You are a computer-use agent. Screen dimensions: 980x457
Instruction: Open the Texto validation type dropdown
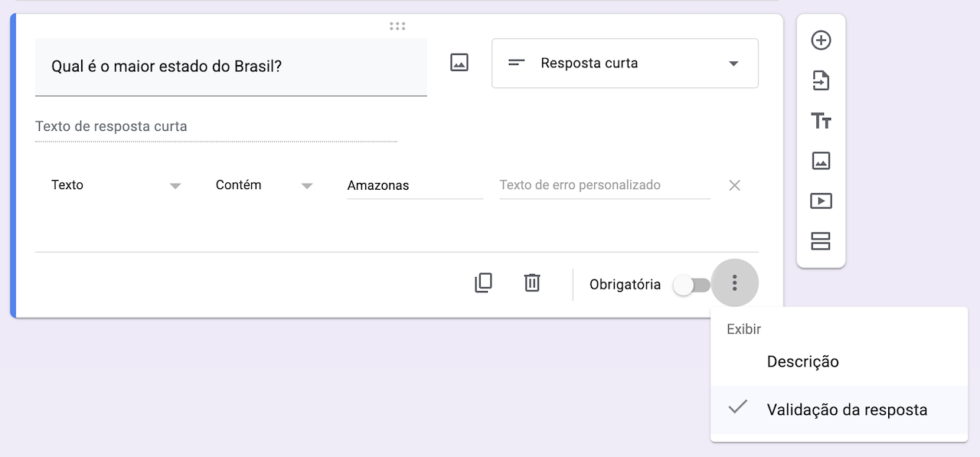[x=116, y=185]
